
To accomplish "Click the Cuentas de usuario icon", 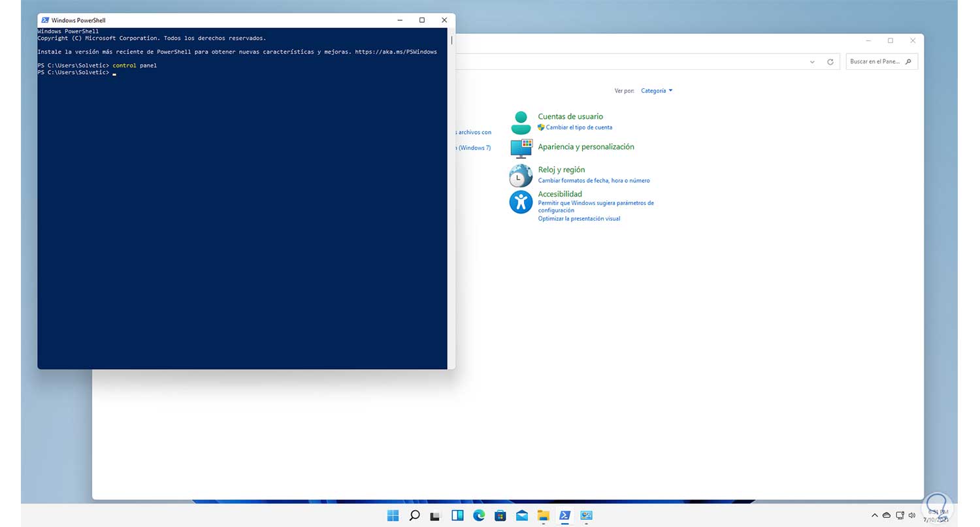I will [x=521, y=122].
